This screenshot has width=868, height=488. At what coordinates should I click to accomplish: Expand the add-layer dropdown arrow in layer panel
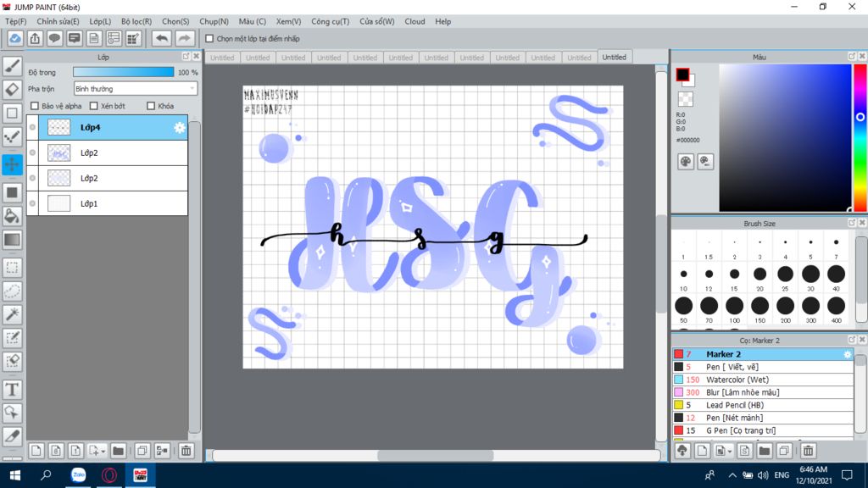click(x=103, y=452)
